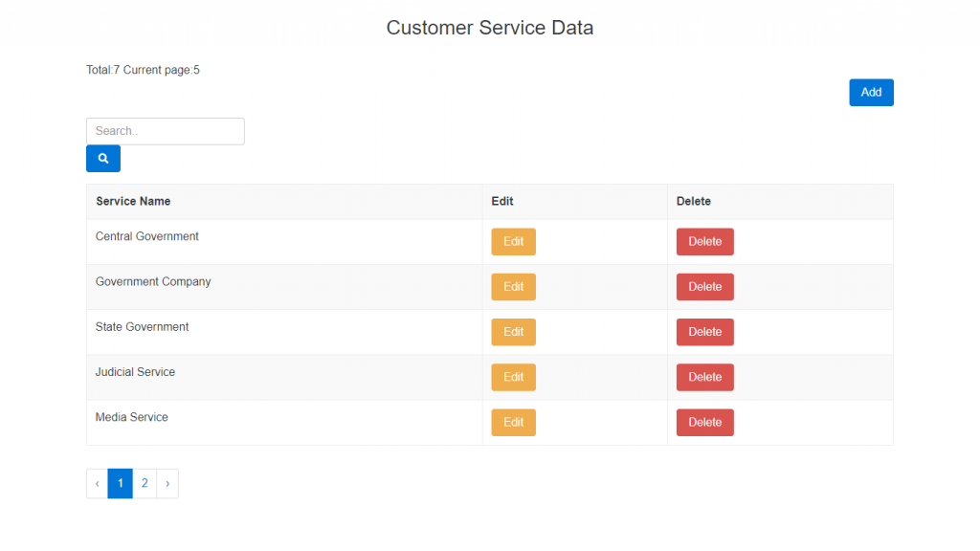The width and height of the screenshot is (980, 551).
Task: Click the previous page arrow
Action: pos(97,484)
